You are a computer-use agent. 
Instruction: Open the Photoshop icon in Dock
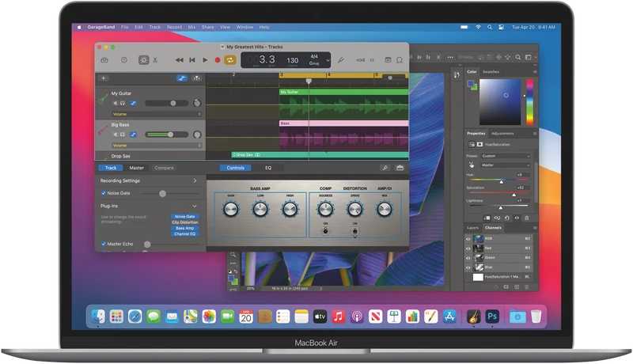tap(492, 317)
